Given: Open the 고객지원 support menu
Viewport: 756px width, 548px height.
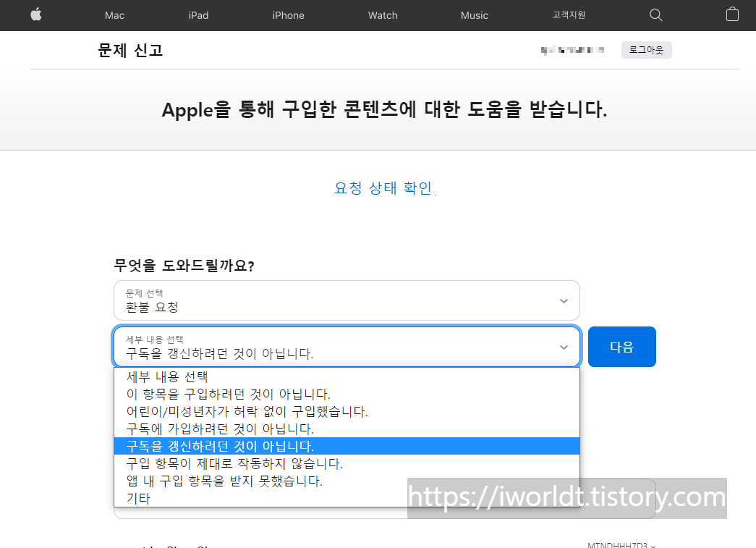Looking at the screenshot, I should click(569, 14).
